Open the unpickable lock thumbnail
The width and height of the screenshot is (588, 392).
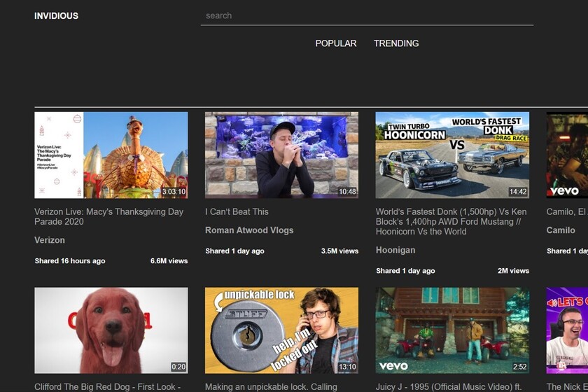pos(281,330)
